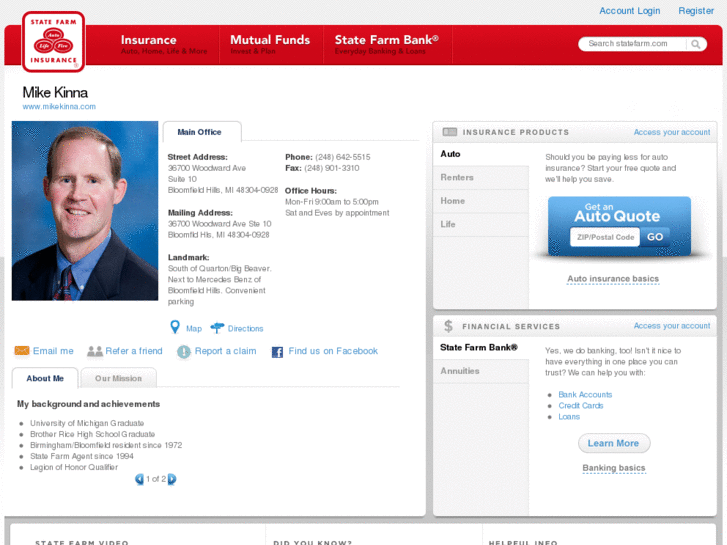This screenshot has width=727, height=545.
Task: Click the Account Login link
Action: click(629, 11)
